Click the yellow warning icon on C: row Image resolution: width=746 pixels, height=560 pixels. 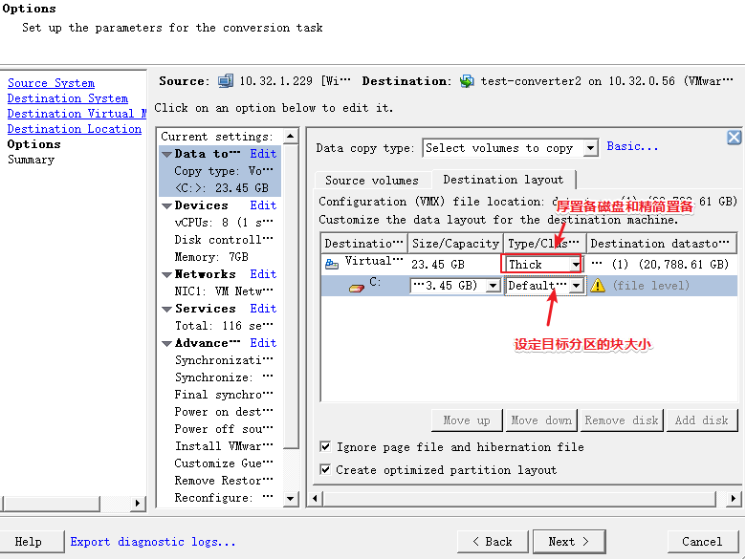598,285
